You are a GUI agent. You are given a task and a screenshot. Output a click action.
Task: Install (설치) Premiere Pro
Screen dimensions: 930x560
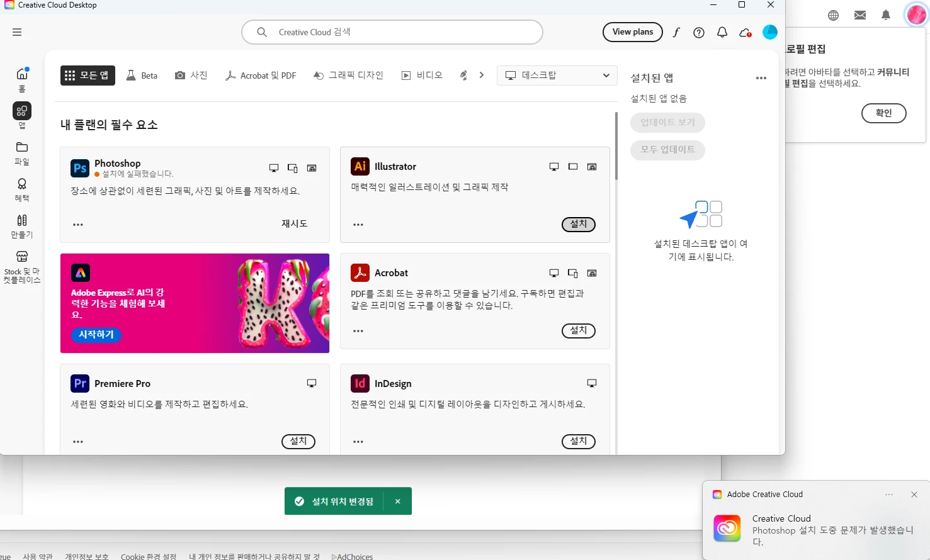[x=298, y=441]
